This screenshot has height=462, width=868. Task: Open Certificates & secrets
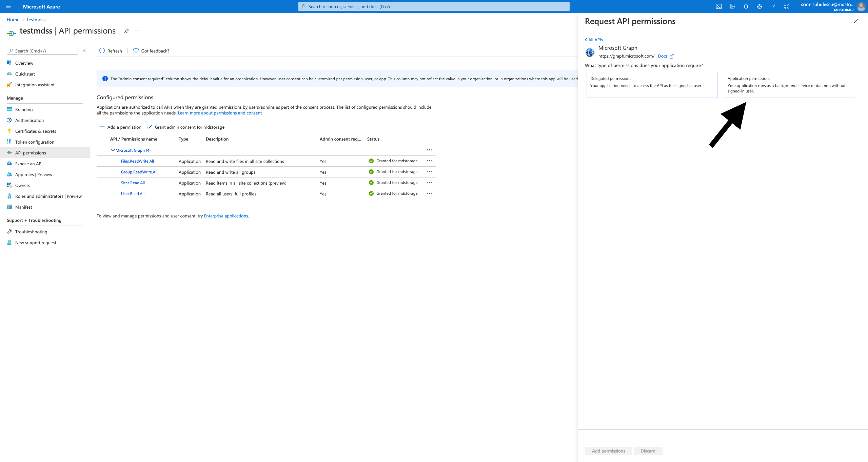tap(45, 131)
